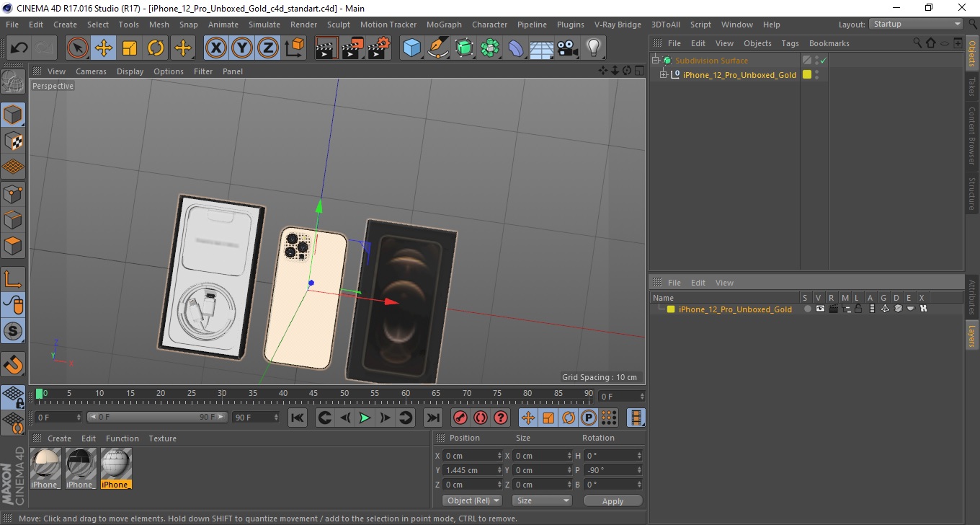Select the Live Selection tool
This screenshot has height=525, width=980.
pos(78,48)
